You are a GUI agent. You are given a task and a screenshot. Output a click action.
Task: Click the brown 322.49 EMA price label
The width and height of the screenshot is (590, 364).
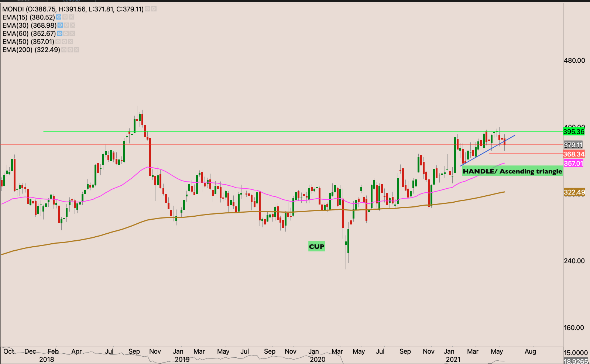click(x=574, y=192)
